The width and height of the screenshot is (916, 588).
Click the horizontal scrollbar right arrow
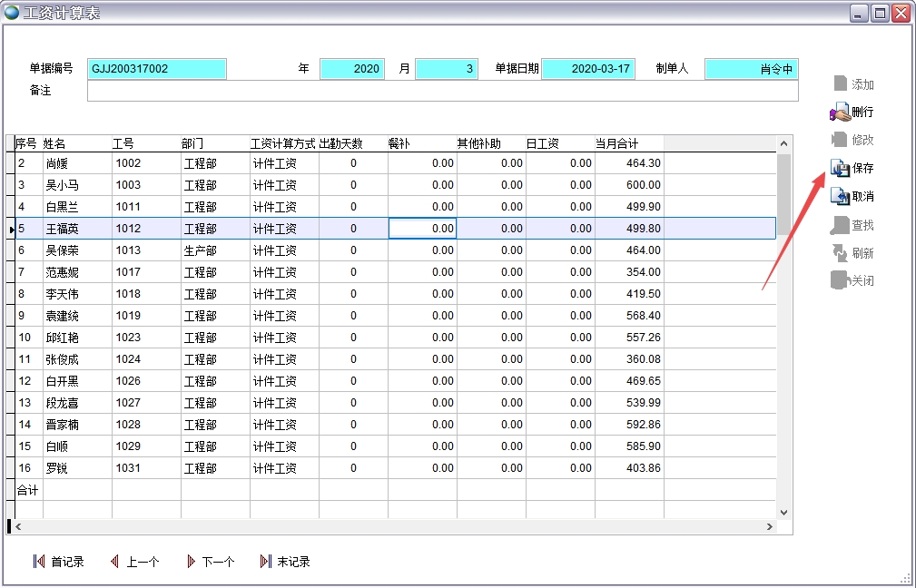(x=770, y=527)
